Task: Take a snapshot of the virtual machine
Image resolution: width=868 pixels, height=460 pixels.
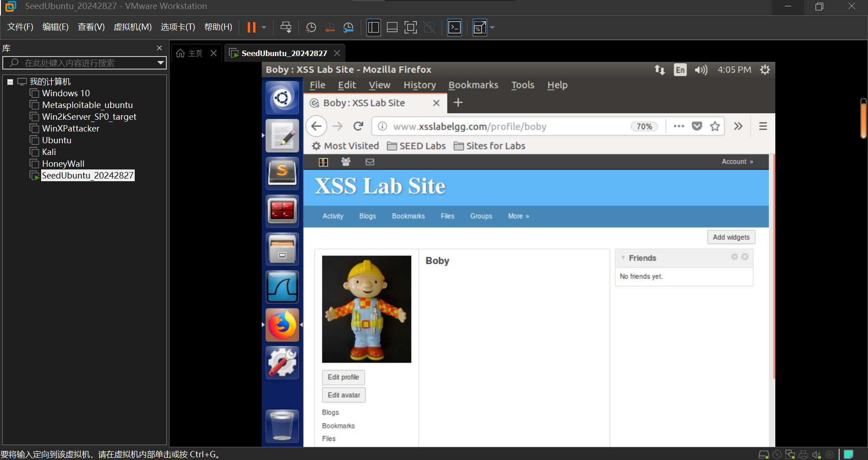Action: (311, 28)
